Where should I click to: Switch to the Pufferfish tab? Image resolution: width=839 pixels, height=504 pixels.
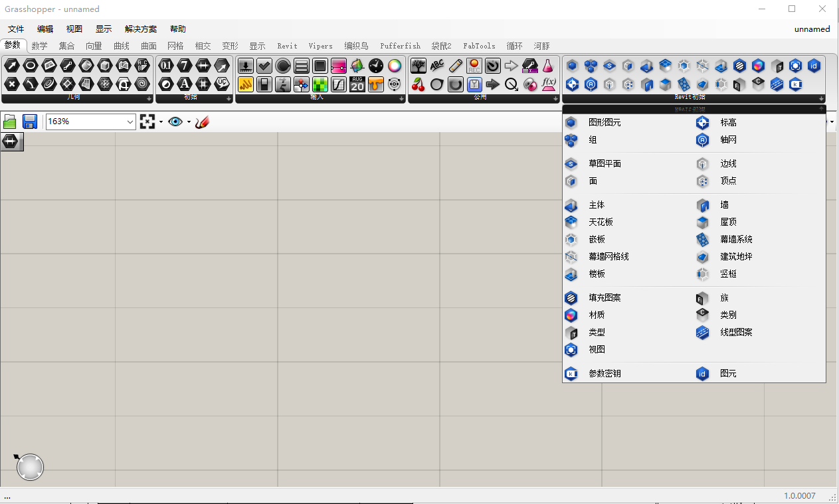(x=401, y=46)
